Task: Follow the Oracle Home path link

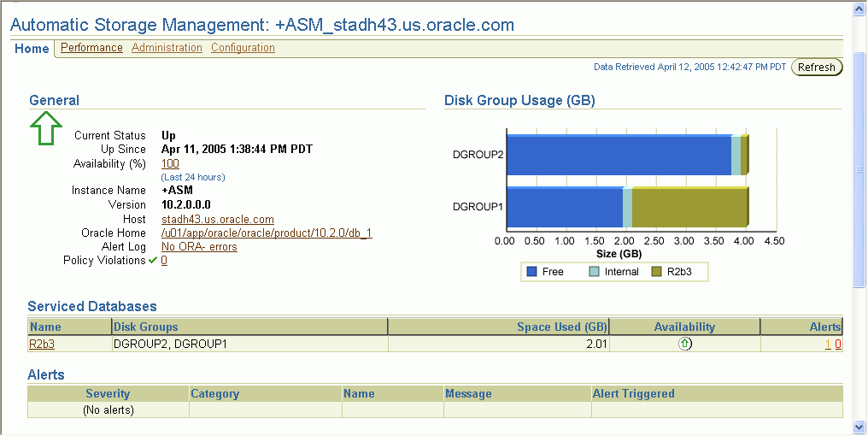Action: pyautogui.click(x=267, y=233)
